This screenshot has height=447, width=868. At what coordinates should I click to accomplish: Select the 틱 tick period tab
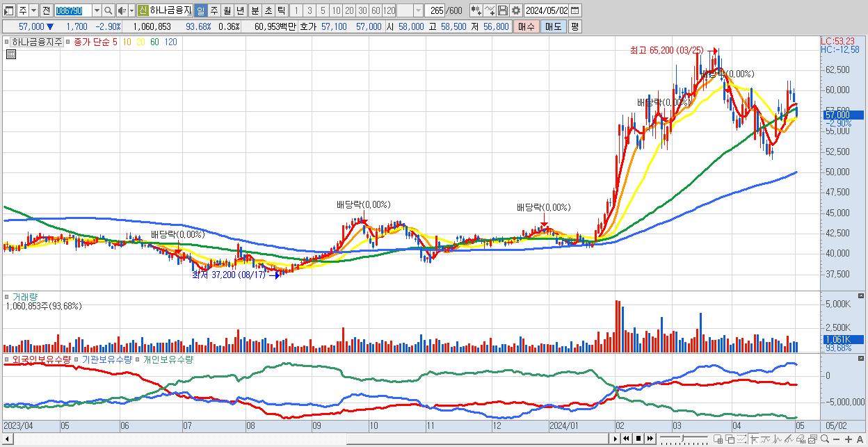coord(281,10)
